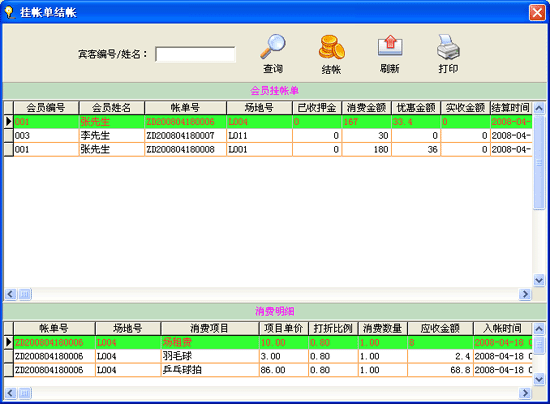Click the 宾客编号/姓名 input field
This screenshot has width=550, height=404.
pyautogui.click(x=195, y=54)
